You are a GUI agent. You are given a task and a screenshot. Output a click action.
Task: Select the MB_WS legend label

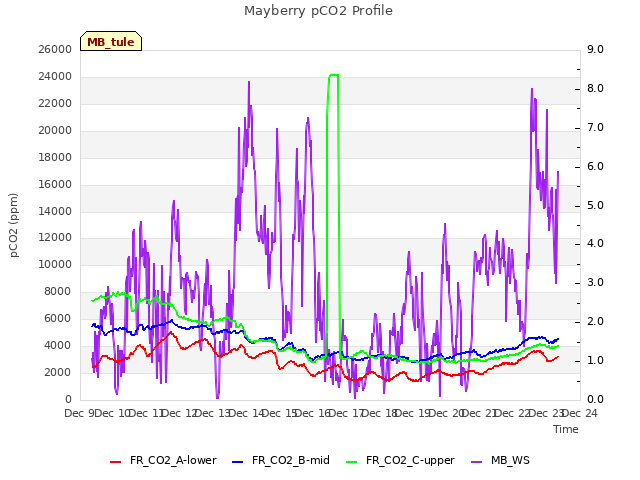coord(510,460)
